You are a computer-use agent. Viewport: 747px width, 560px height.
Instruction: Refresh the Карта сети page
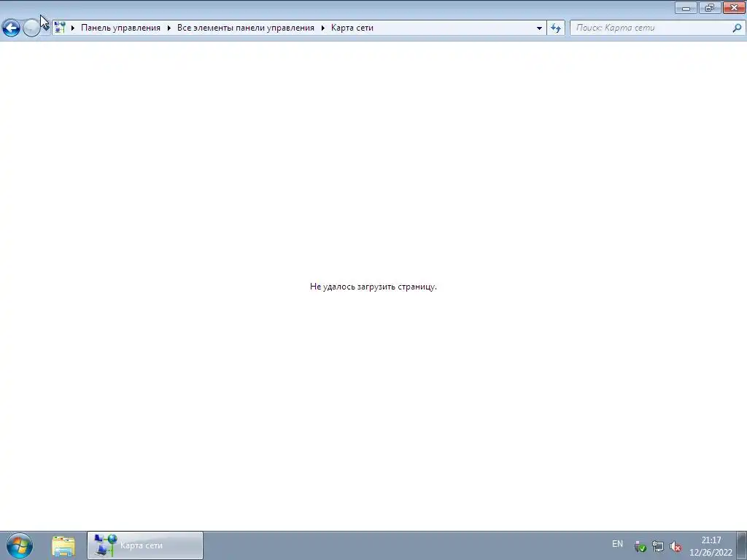click(x=556, y=28)
